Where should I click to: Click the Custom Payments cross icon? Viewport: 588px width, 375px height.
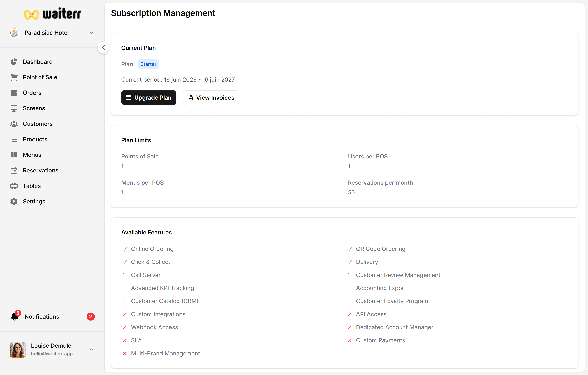click(x=349, y=340)
